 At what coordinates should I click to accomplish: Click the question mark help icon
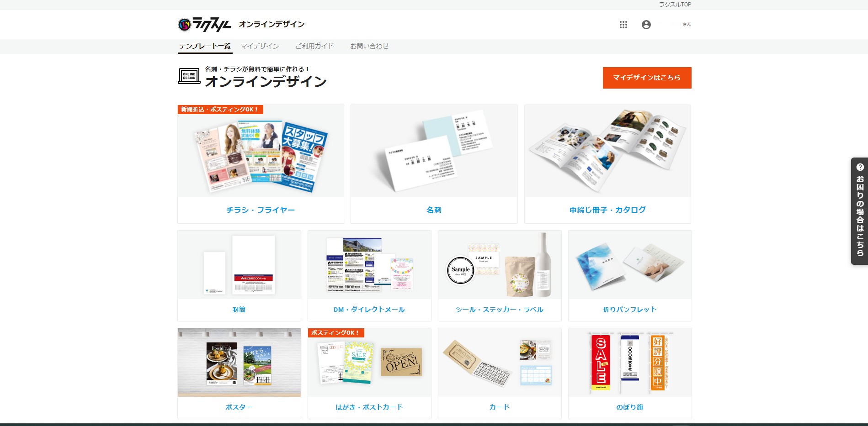(x=860, y=167)
